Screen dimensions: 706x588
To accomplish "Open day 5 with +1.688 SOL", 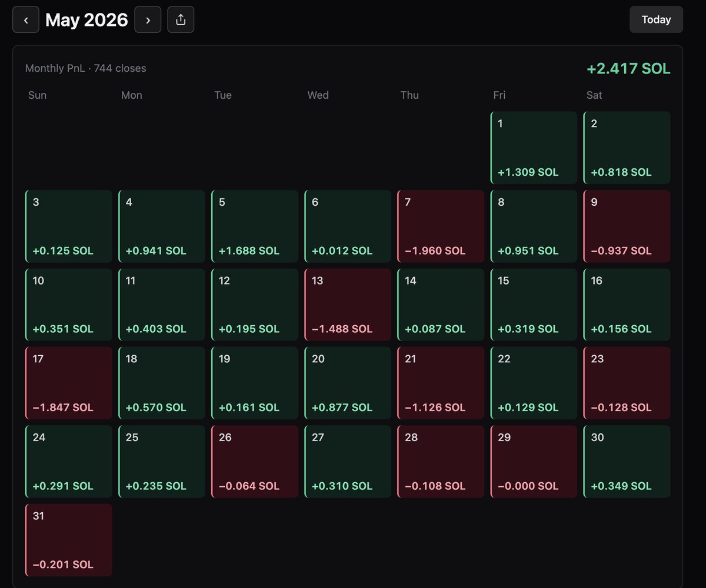I will (x=255, y=226).
